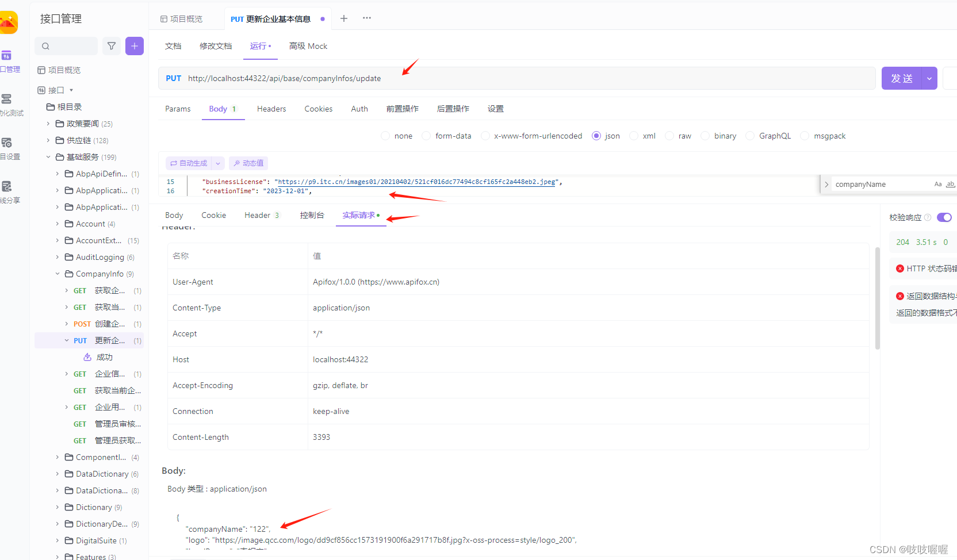Open the 高级 Mock tab

[308, 46]
